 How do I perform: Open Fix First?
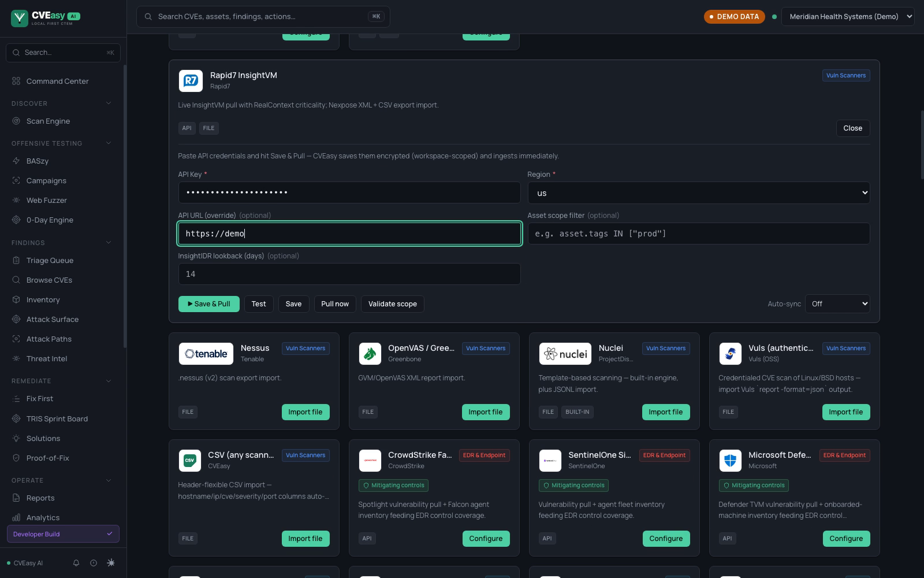(x=39, y=398)
